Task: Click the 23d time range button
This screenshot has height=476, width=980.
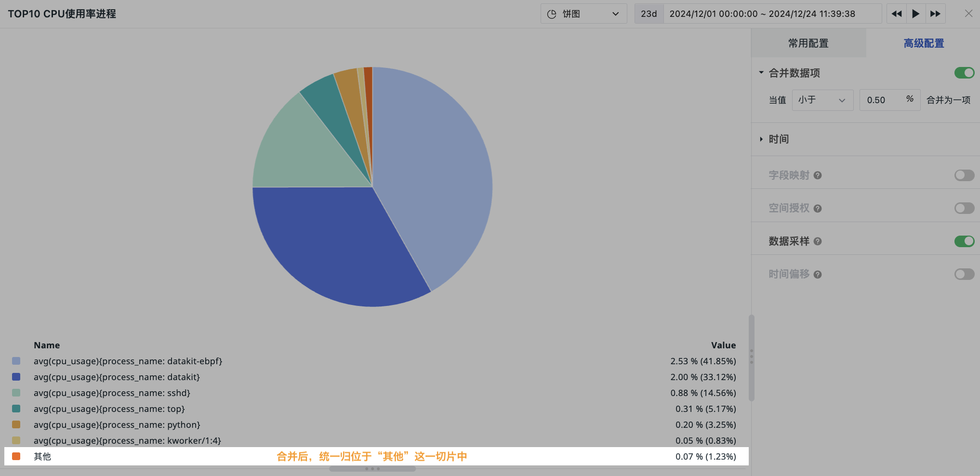Action: pyautogui.click(x=649, y=14)
